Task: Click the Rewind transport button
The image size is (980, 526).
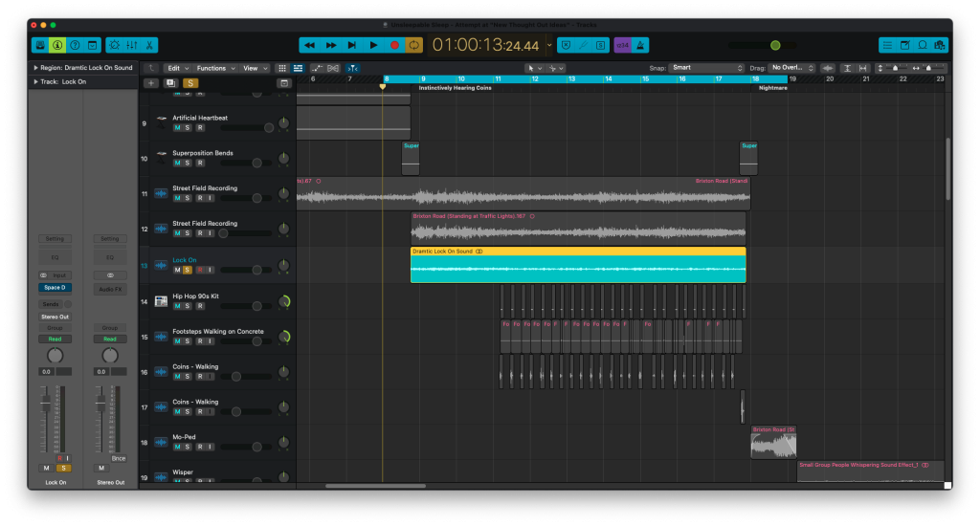Action: [309, 45]
